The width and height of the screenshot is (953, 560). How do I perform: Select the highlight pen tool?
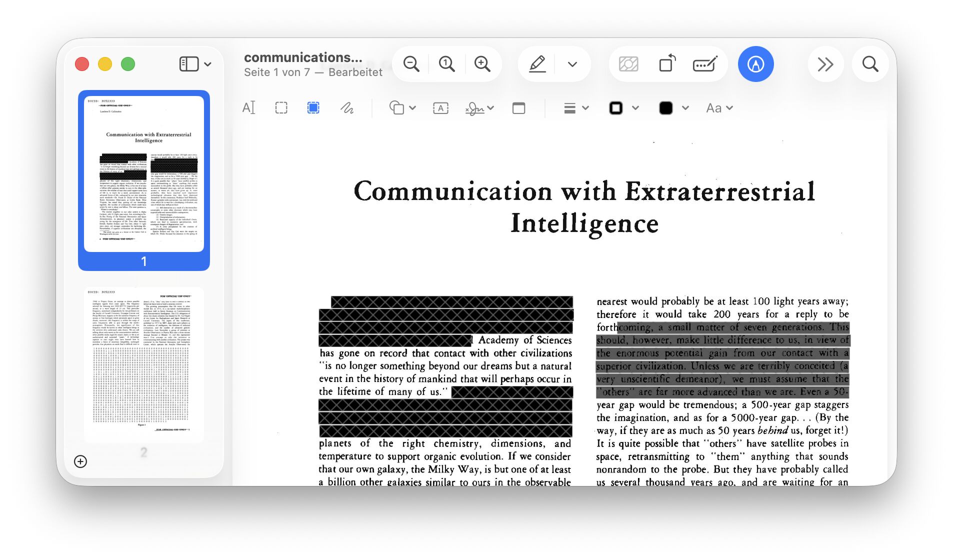[x=537, y=64]
